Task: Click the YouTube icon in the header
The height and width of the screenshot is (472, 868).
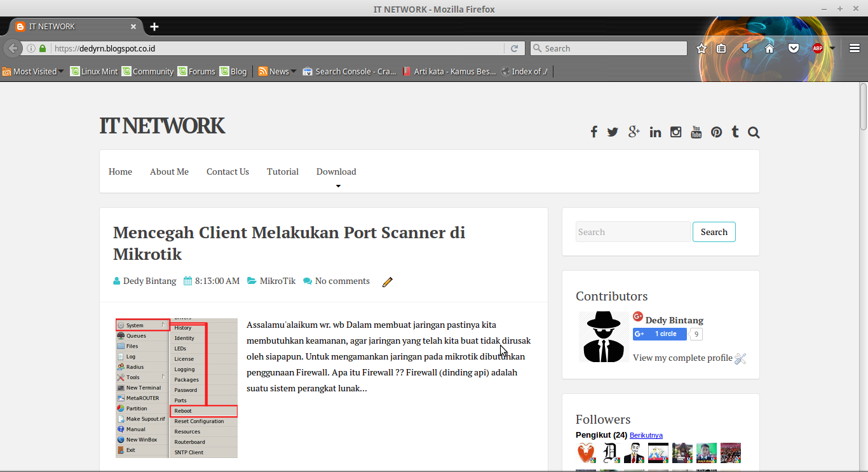Action: [696, 131]
